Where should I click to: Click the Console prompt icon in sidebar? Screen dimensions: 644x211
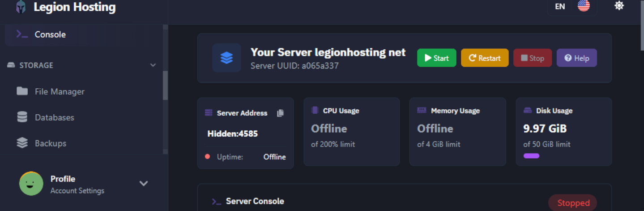(x=22, y=34)
